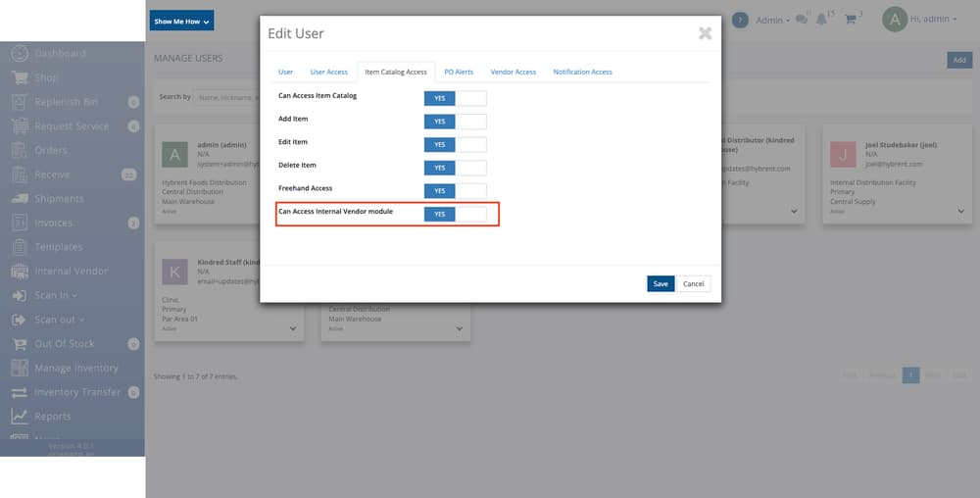Go to pagination page 1
This screenshot has width=980, height=498.
pyautogui.click(x=910, y=375)
